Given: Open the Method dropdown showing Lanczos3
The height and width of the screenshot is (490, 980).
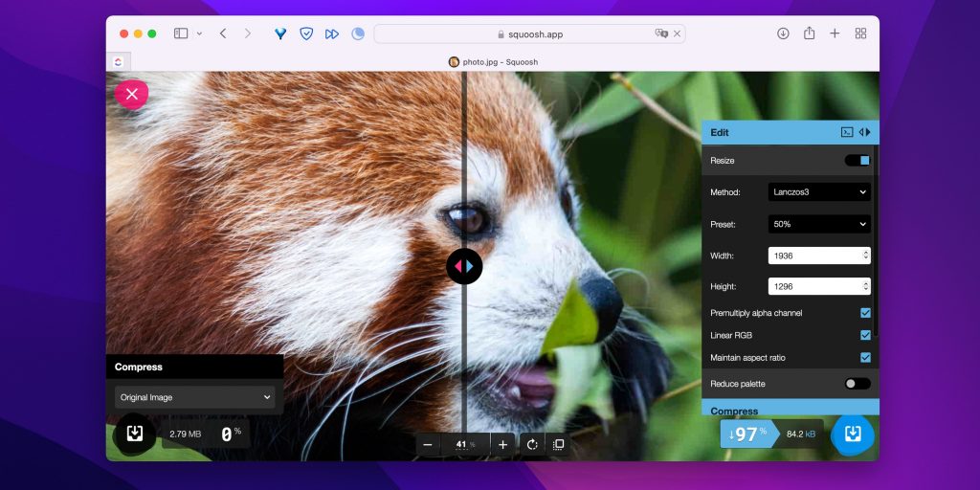Looking at the screenshot, I should point(819,191).
